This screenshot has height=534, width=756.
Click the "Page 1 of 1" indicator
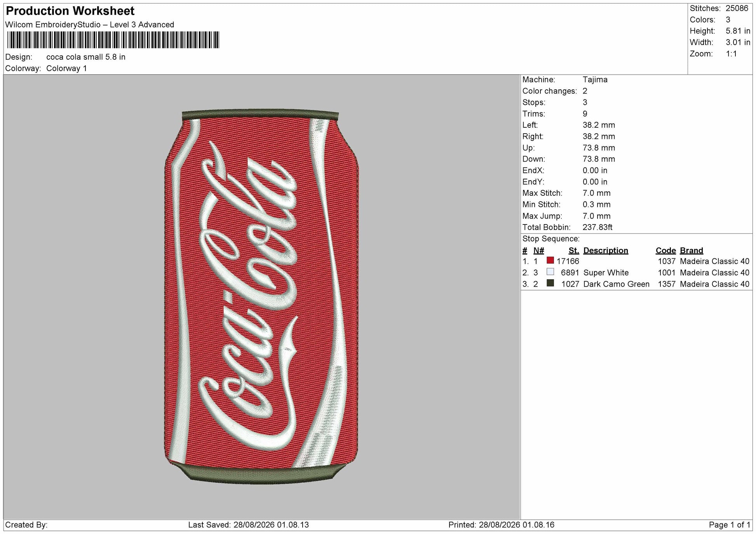click(x=730, y=525)
